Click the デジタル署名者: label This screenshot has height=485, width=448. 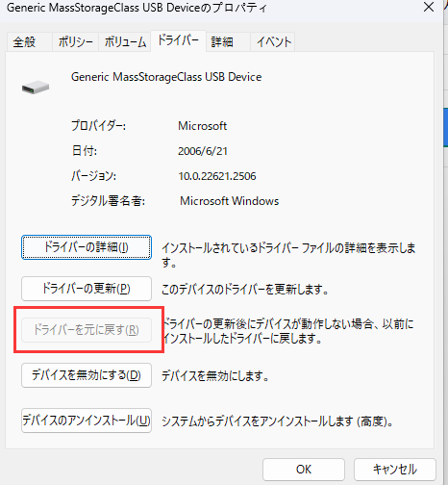tap(109, 201)
